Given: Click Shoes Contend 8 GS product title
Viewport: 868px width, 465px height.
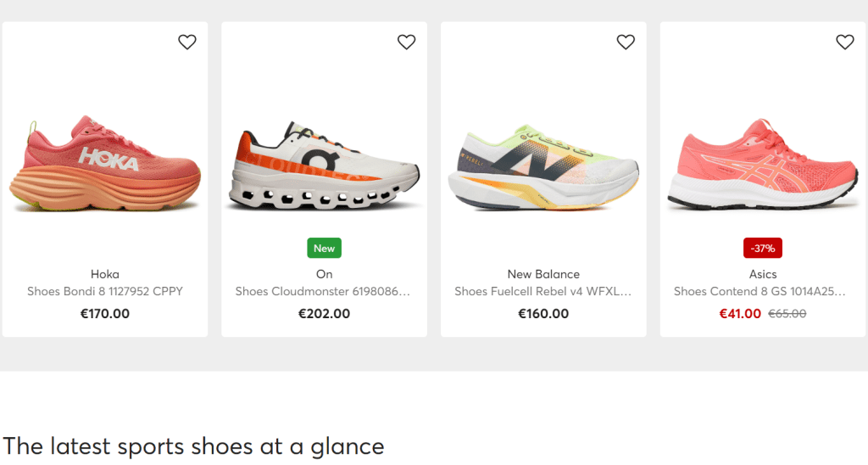Looking at the screenshot, I should 759,291.
